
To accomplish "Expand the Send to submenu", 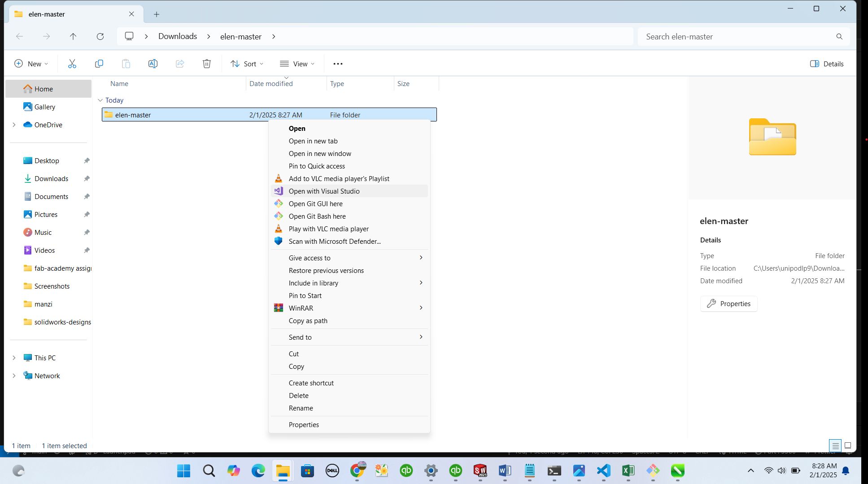I will (422, 337).
